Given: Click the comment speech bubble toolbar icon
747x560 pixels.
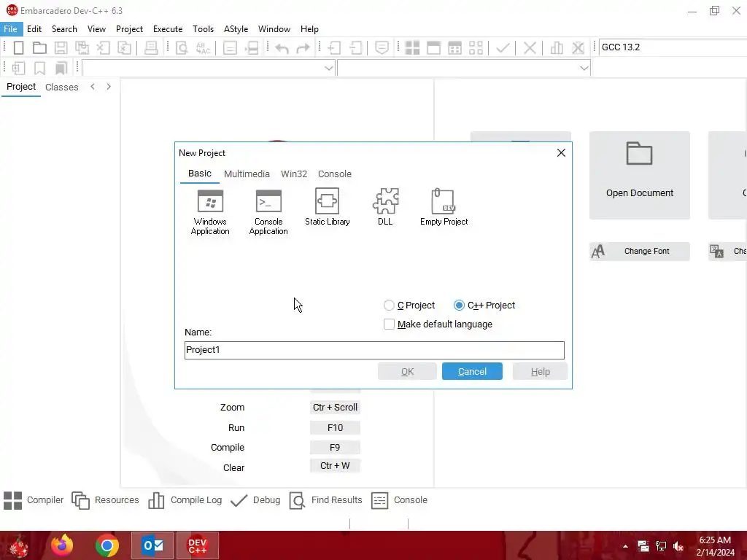Looking at the screenshot, I should tap(382, 47).
